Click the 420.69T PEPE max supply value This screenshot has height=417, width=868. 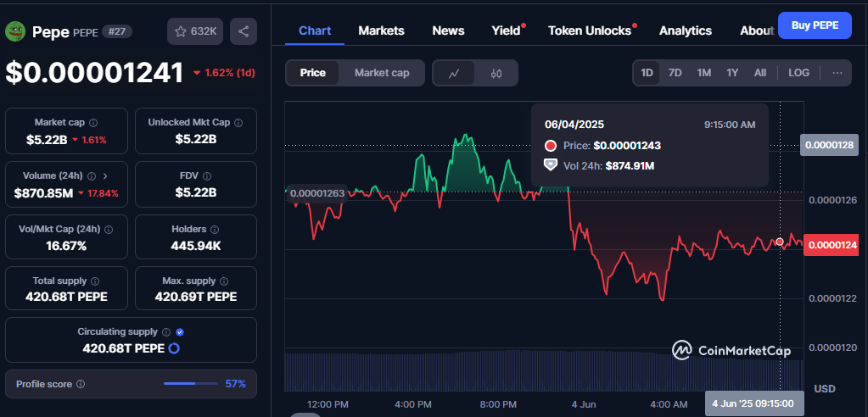coord(196,297)
